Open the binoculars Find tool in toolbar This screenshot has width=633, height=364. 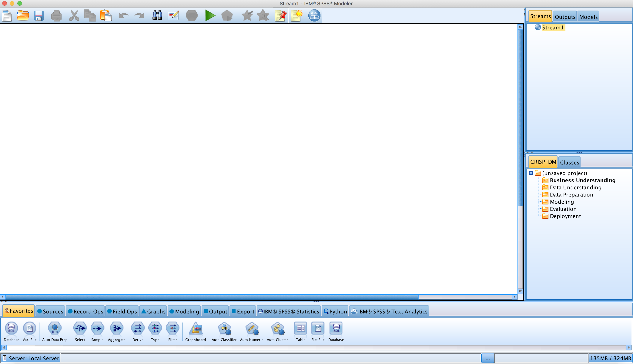157,15
